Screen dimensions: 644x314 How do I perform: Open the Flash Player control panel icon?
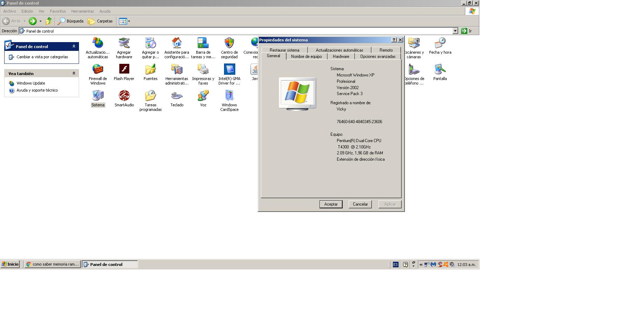(x=124, y=69)
